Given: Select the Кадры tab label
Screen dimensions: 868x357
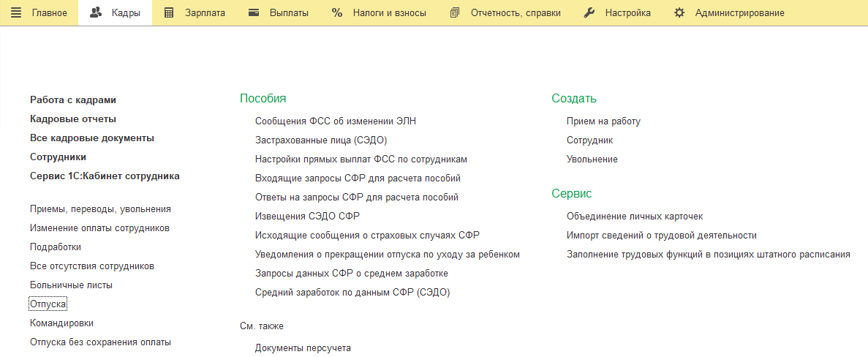Looking at the screenshot, I should point(126,12).
